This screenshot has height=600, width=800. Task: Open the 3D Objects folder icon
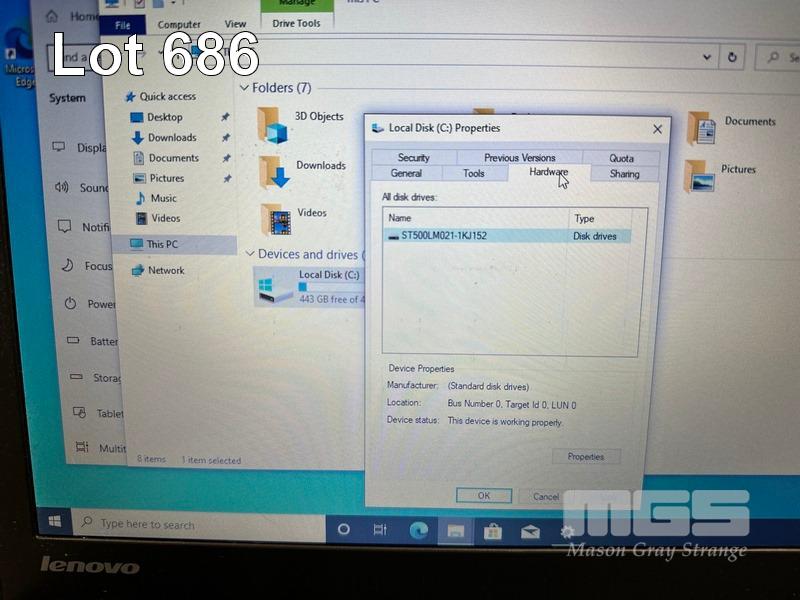click(272, 126)
